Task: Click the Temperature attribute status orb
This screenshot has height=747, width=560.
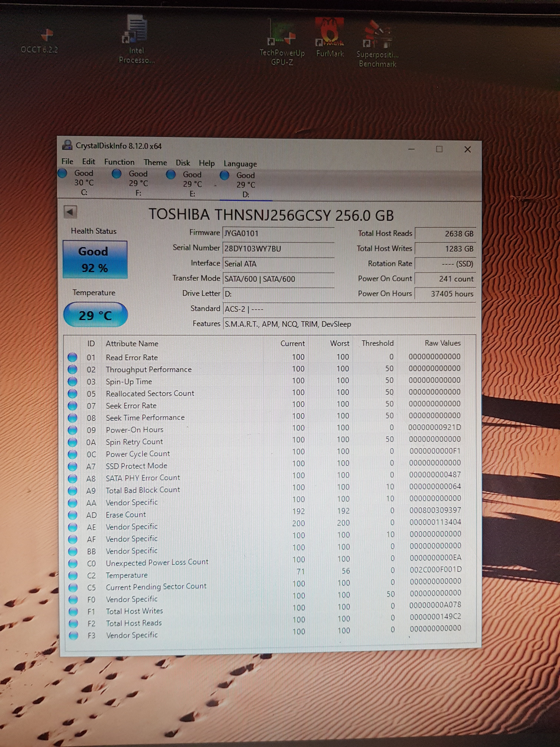Action: pyautogui.click(x=73, y=575)
